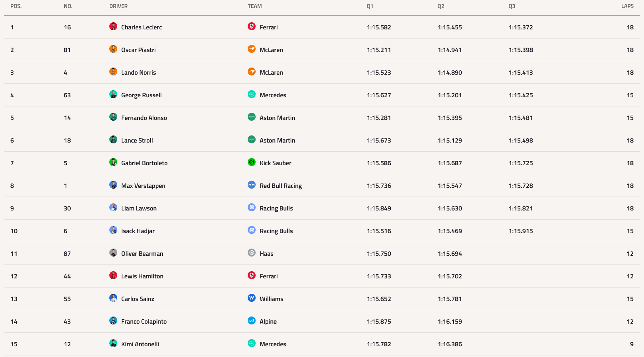Image resolution: width=644 pixels, height=357 pixels.
Task: Click Max Verstappen's driver avatar icon
Action: click(113, 185)
